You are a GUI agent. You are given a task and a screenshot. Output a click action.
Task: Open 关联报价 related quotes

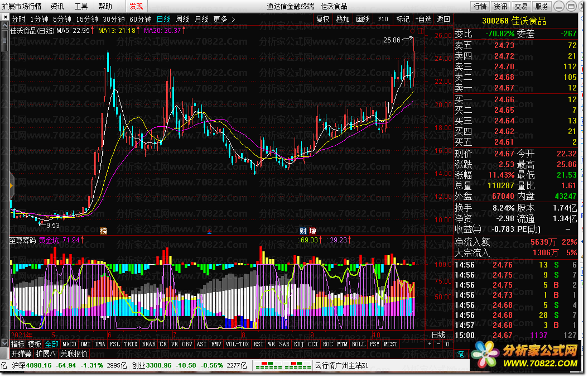[74, 354]
